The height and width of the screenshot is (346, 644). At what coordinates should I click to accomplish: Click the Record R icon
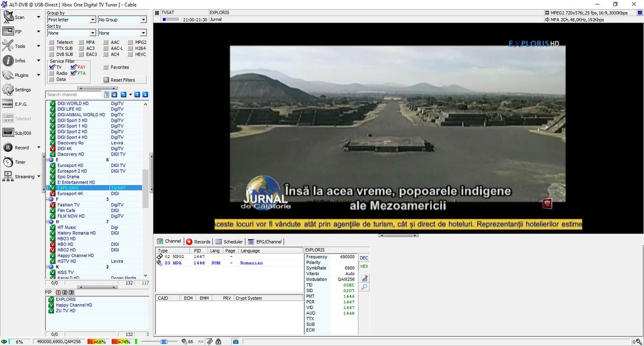pyautogui.click(x=8, y=147)
